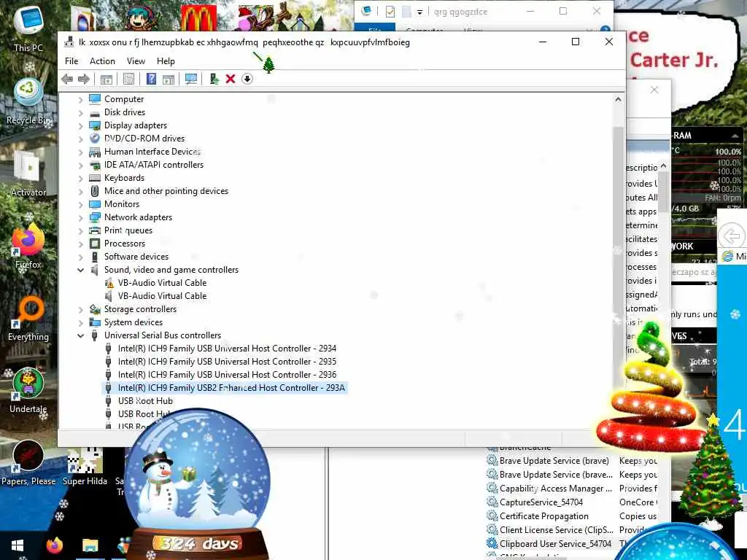Select USB Universal Host Controller - 2936
Screen dimensions: 747x560
click(x=227, y=375)
